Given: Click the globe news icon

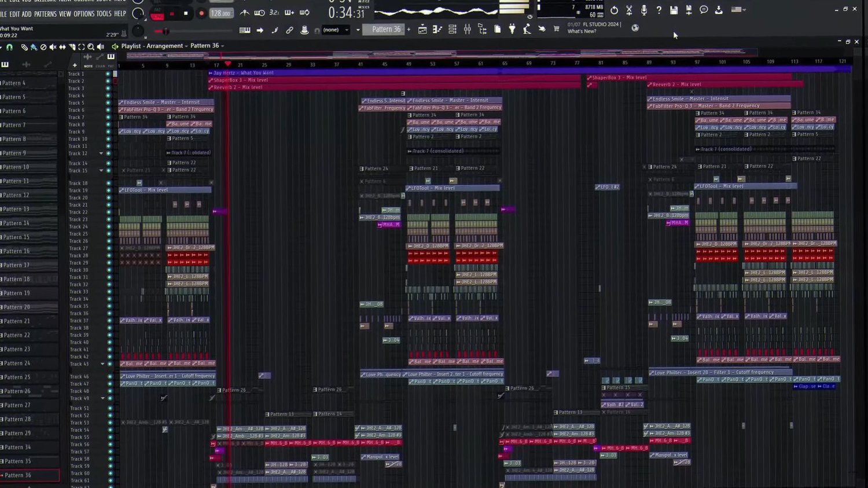Looking at the screenshot, I should 635,28.
